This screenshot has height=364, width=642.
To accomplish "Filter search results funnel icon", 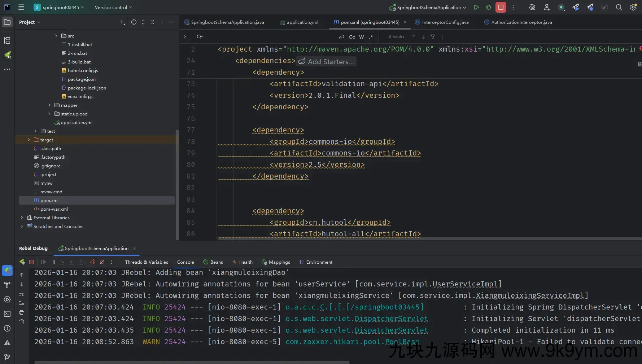I will pyautogui.click(x=433, y=37).
